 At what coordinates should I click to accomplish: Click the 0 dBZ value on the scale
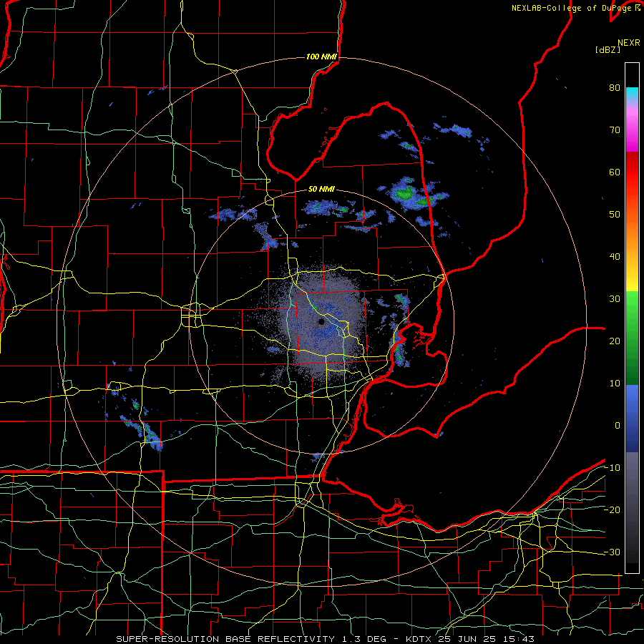tap(618, 426)
